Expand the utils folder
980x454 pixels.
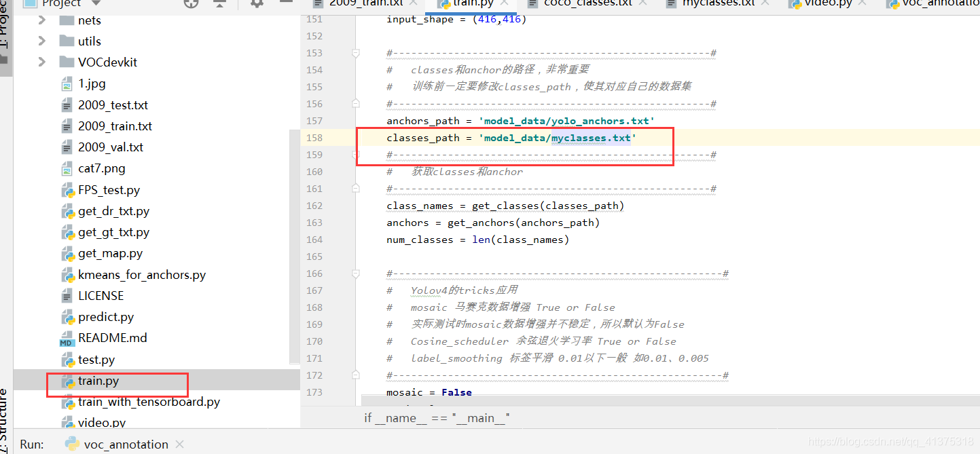click(x=42, y=41)
